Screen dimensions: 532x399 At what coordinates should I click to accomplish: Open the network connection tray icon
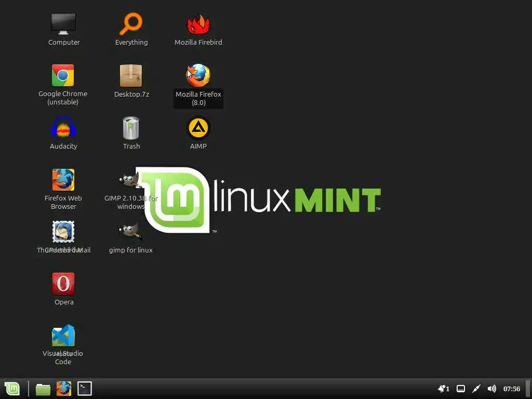click(x=476, y=389)
